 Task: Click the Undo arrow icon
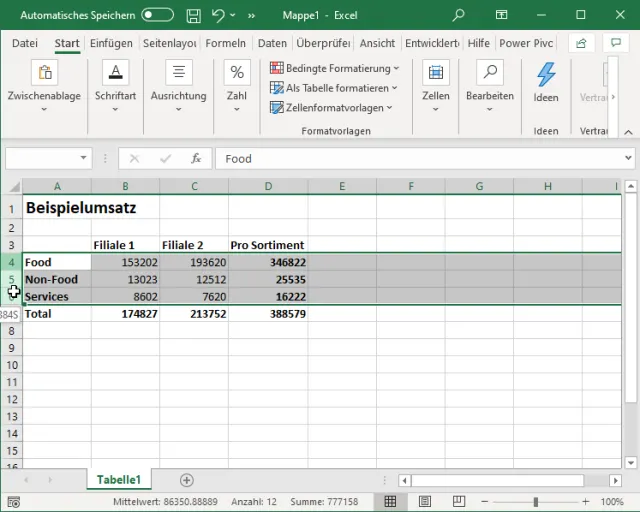(218, 16)
